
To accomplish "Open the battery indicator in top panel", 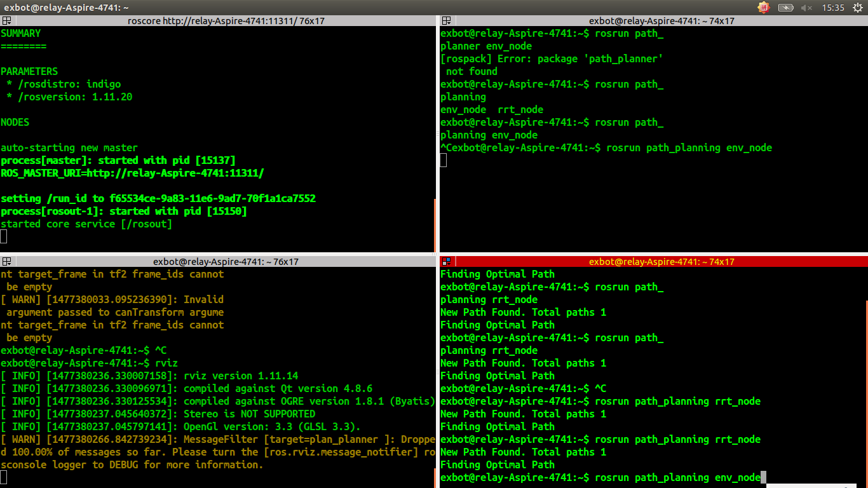I will 785,8.
